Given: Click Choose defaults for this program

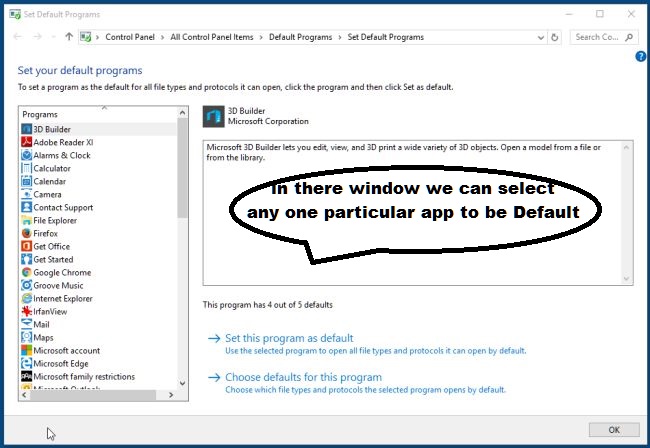Looking at the screenshot, I should click(303, 377).
